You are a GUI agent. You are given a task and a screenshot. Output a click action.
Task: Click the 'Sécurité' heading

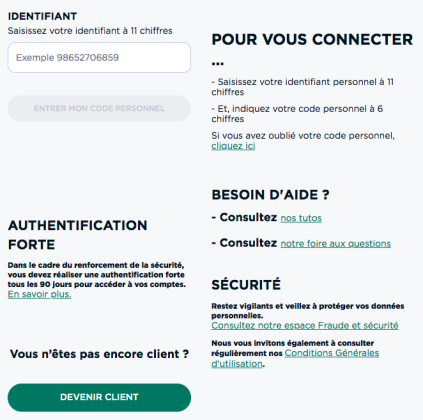point(246,285)
